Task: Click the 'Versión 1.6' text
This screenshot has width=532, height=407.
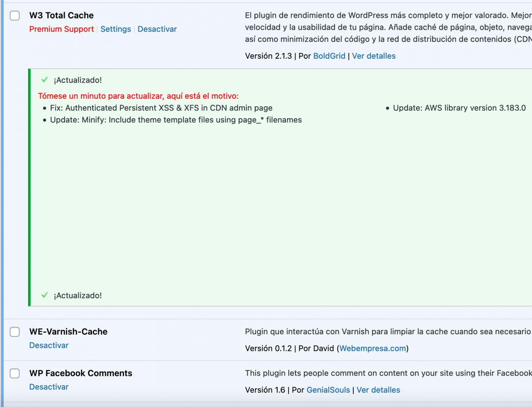Action: tap(265, 390)
